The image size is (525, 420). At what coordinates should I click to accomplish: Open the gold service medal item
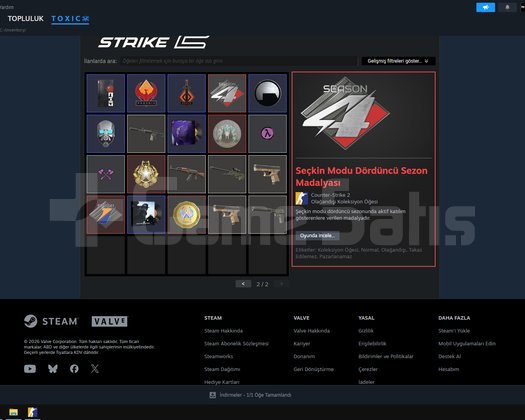pos(146,174)
